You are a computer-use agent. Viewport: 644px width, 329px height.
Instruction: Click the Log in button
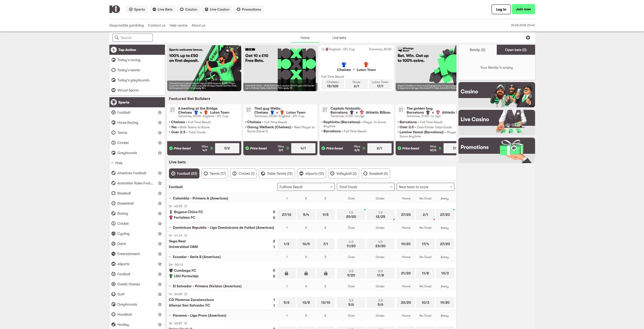coord(501,9)
